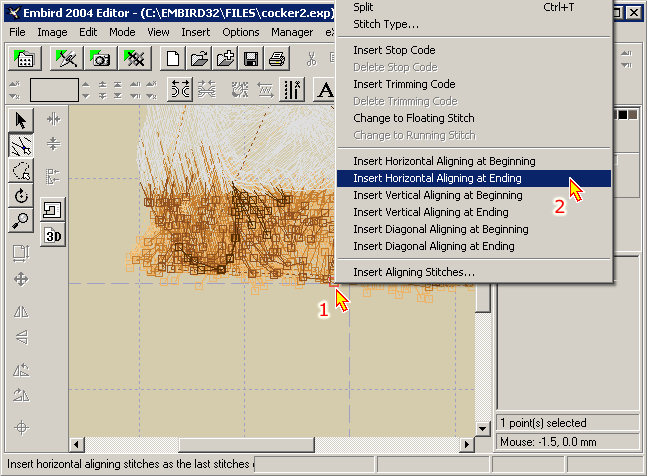Click the four-arrow move icon
Screen dimensions: 647x476
pyautogui.click(x=21, y=280)
